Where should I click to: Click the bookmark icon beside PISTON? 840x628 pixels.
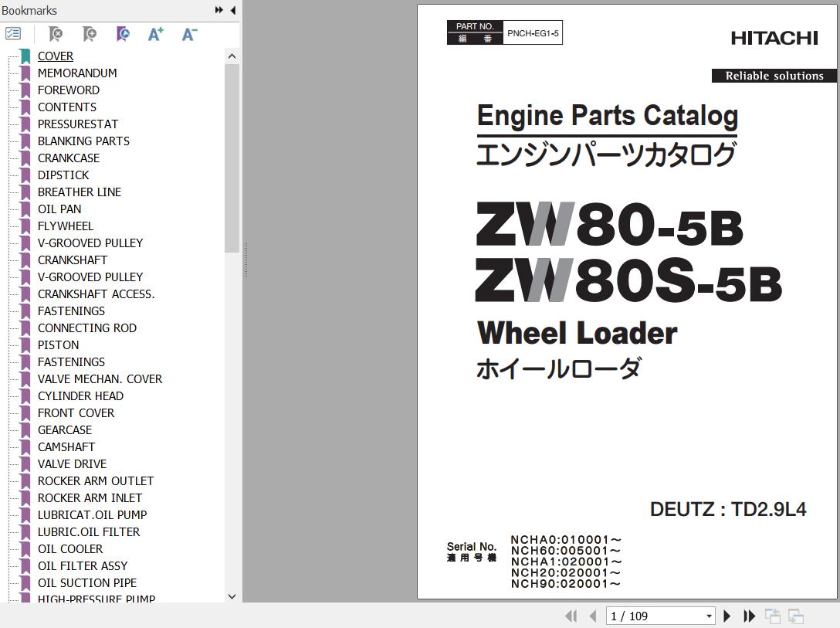pos(25,345)
